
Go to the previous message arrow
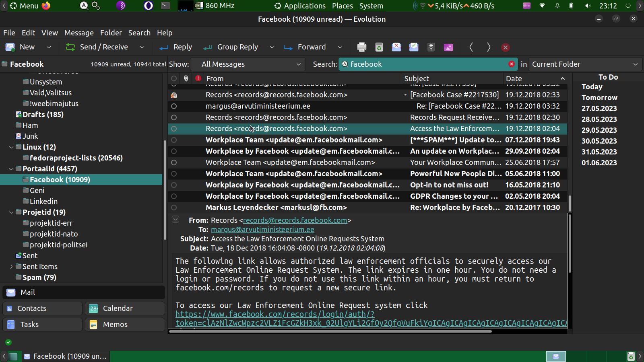coord(471,47)
